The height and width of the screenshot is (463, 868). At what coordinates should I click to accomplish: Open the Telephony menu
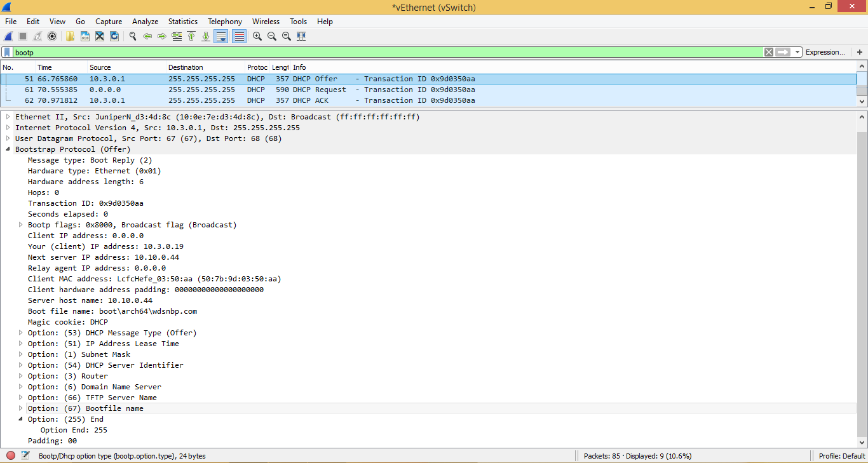coord(225,22)
